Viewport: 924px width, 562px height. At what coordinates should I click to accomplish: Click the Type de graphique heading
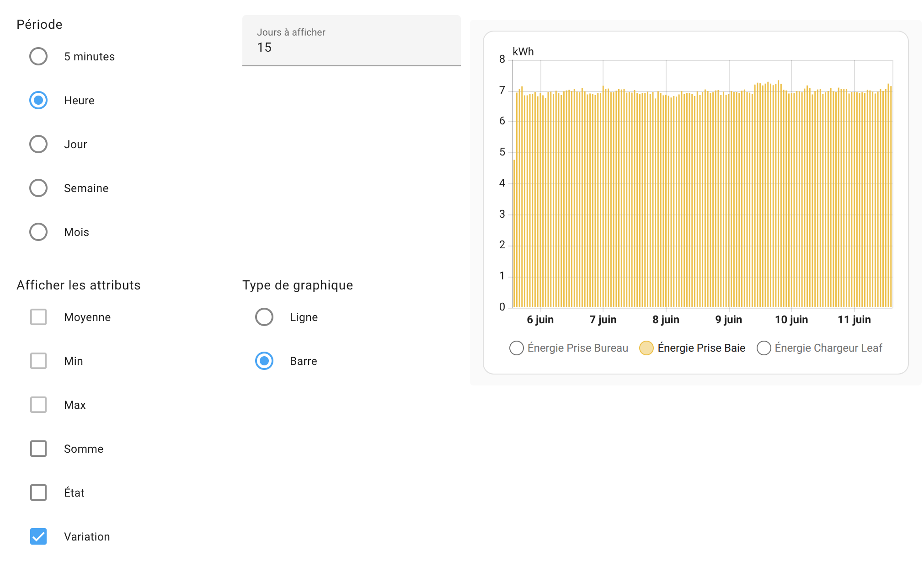tap(298, 285)
